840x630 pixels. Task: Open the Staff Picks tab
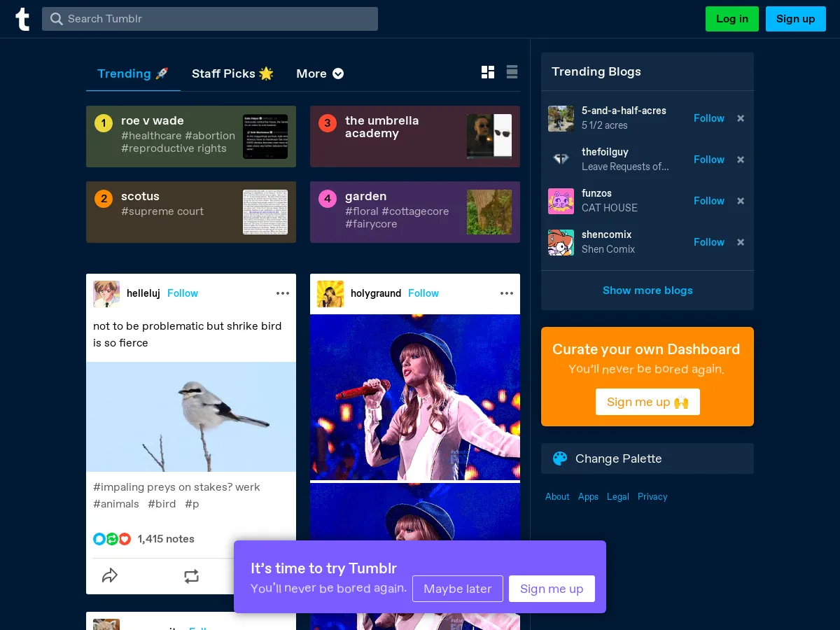click(x=232, y=73)
